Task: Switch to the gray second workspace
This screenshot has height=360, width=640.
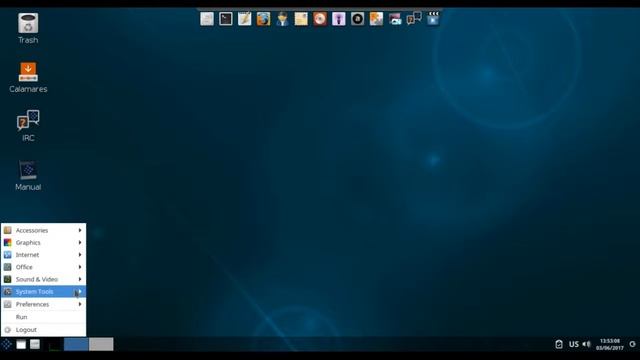Action: point(101,344)
